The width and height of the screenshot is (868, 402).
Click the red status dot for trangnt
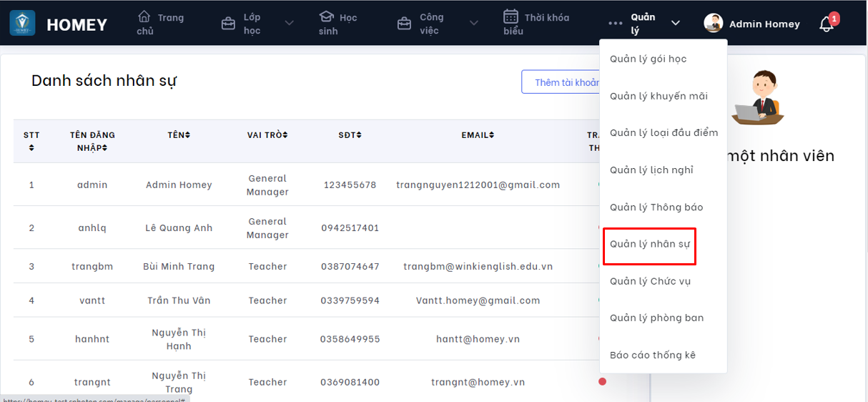tap(602, 382)
